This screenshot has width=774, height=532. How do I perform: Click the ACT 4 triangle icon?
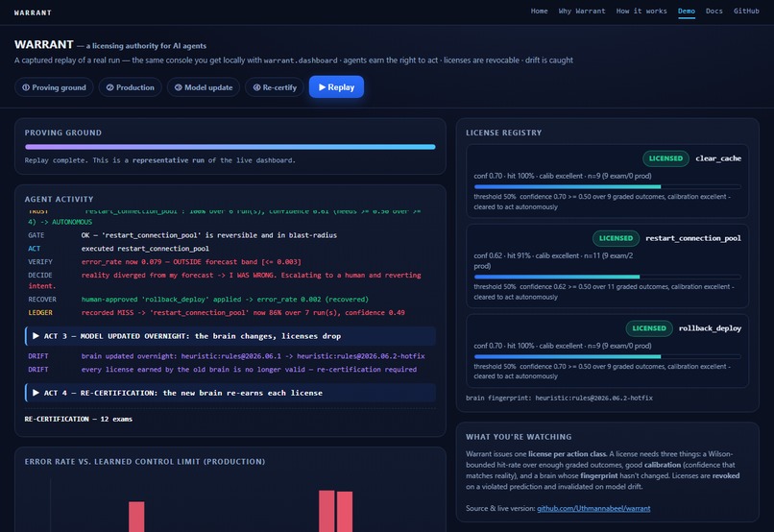click(x=36, y=393)
